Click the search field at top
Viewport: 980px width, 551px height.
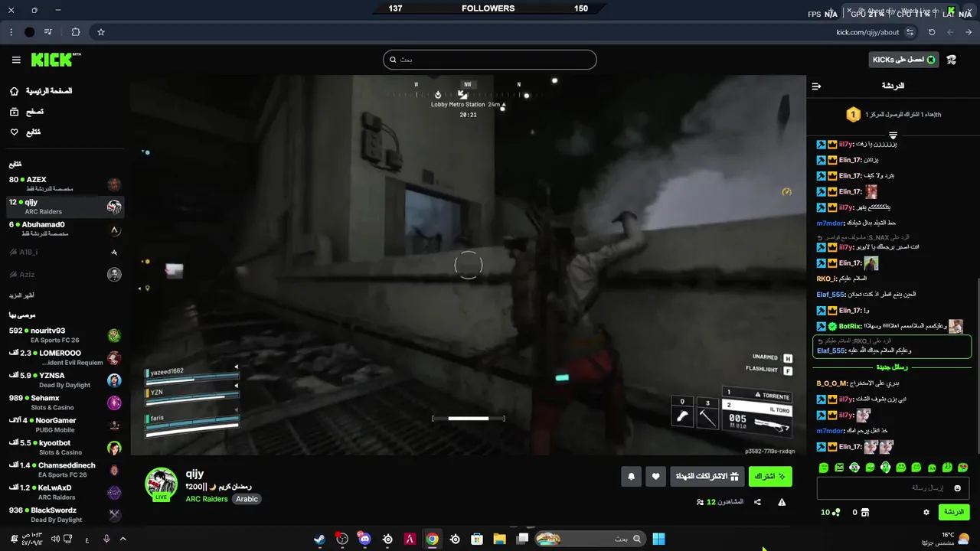(490, 60)
